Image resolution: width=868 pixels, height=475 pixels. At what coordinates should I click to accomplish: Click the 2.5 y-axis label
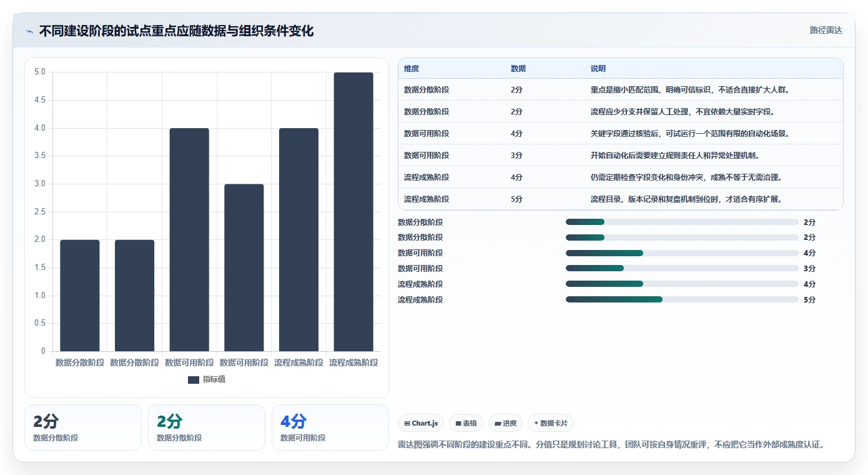(40, 212)
